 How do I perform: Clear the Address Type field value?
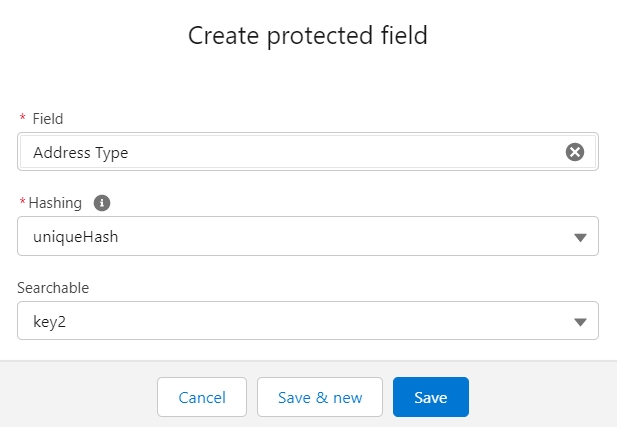[574, 152]
